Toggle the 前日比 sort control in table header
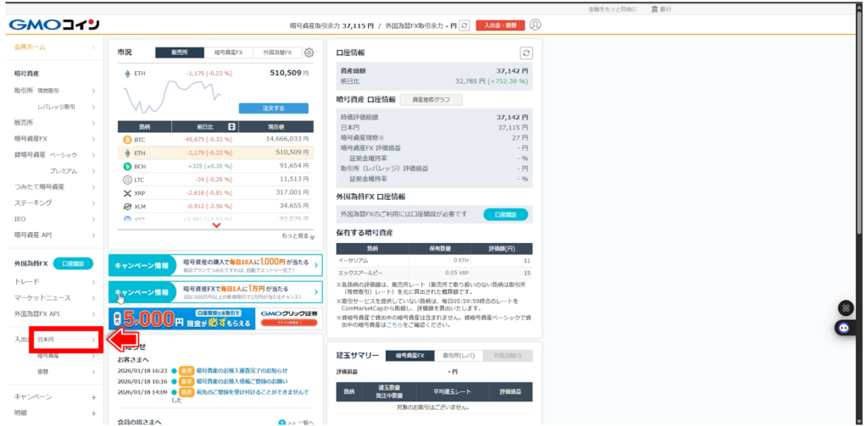The width and height of the screenshot is (868, 426). point(220,126)
